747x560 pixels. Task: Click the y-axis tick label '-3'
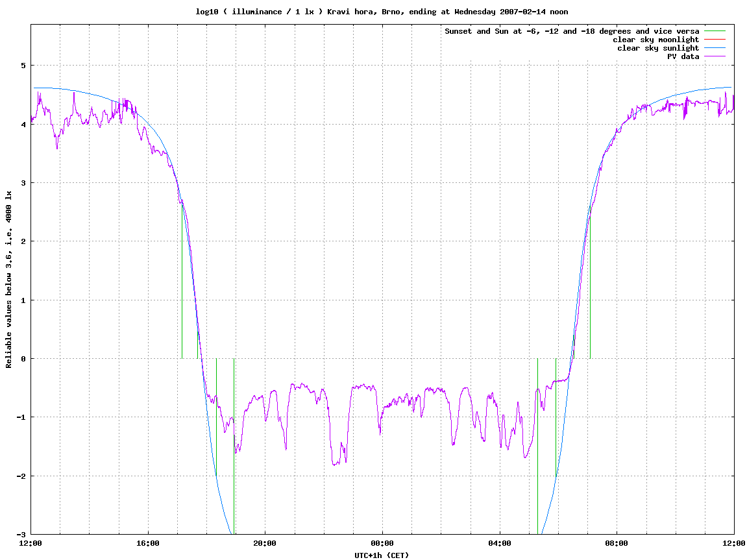[21, 534]
